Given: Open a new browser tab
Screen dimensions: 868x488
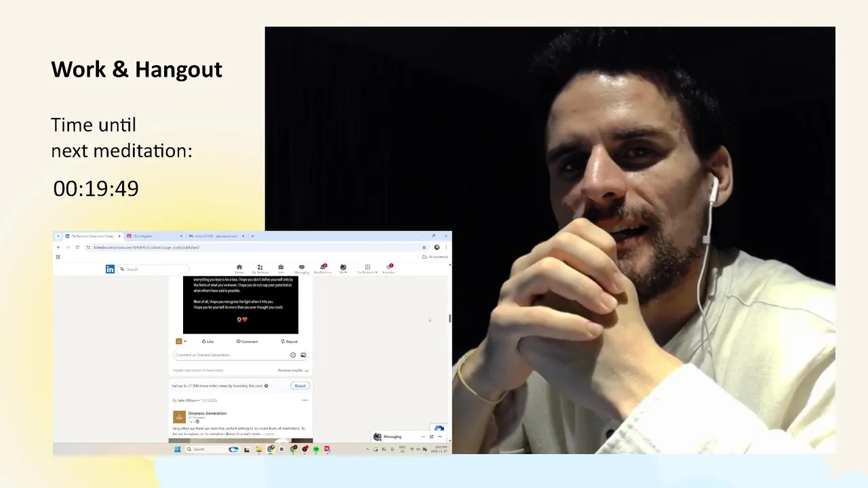Looking at the screenshot, I should pyautogui.click(x=252, y=236).
